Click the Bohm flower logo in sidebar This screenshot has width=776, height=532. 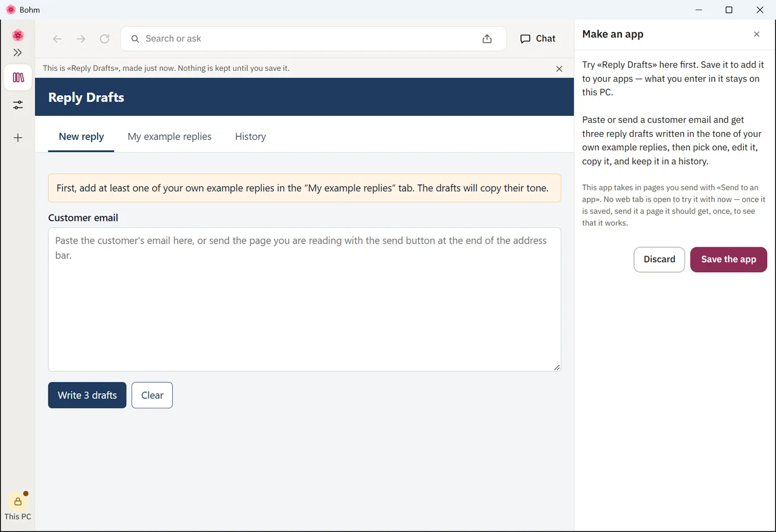point(18,35)
